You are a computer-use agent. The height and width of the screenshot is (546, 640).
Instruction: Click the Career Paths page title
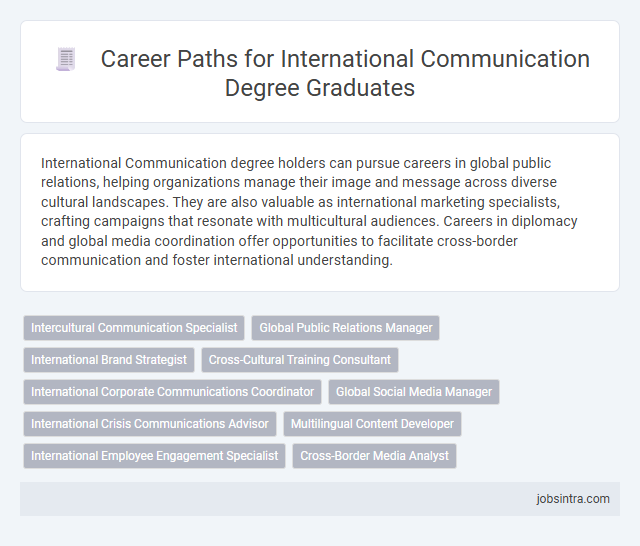345,73
